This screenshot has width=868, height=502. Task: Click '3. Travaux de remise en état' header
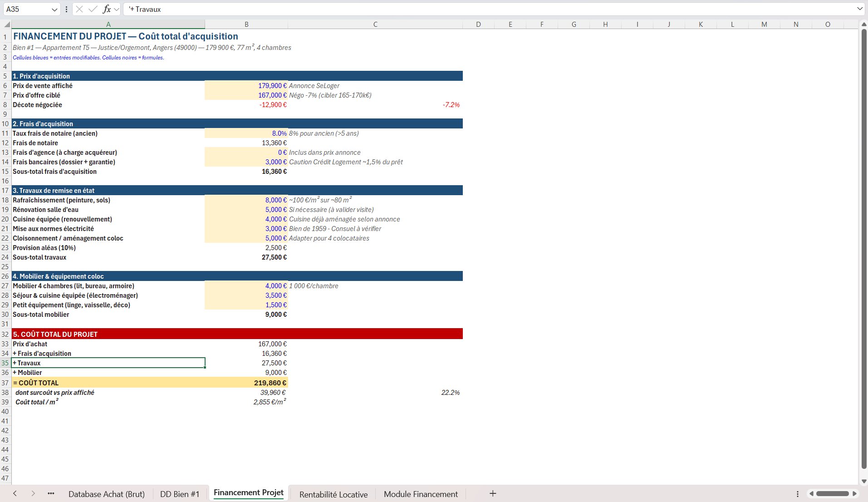point(108,191)
